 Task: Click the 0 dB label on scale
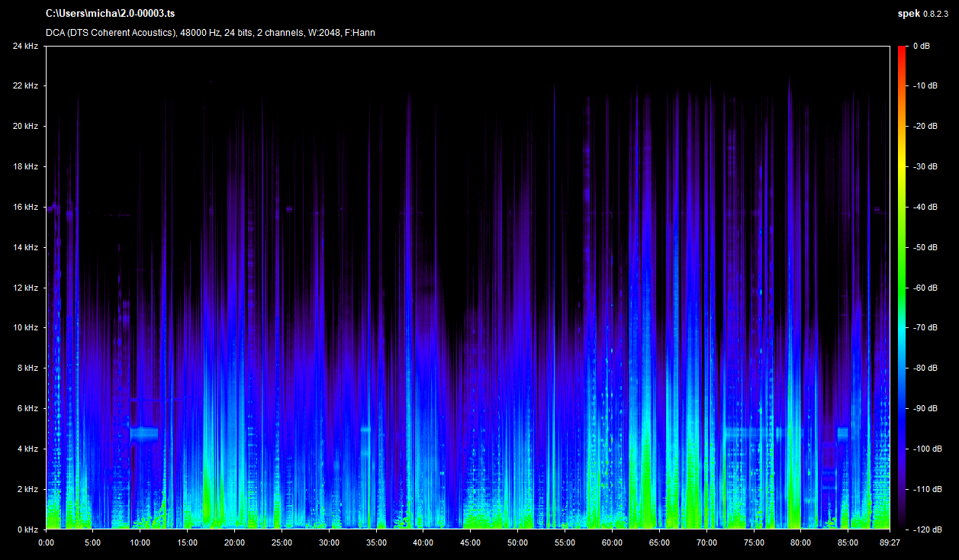(x=922, y=46)
